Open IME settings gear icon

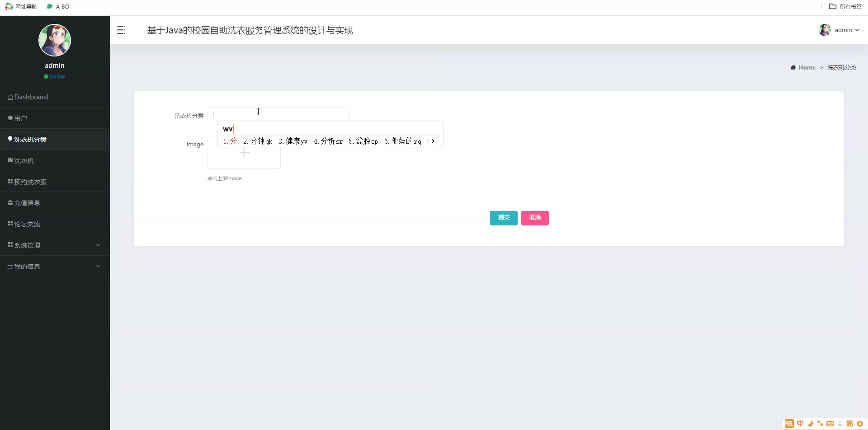860,424
